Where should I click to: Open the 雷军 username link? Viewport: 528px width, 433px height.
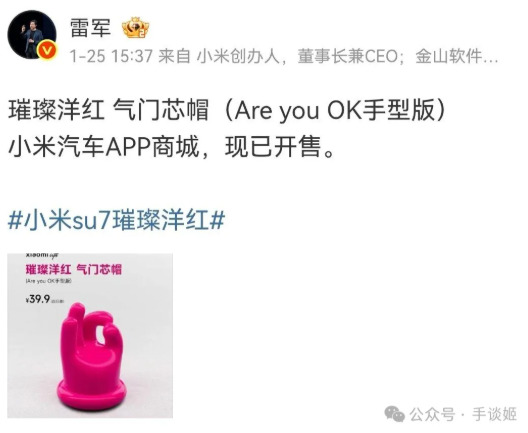coord(90,28)
